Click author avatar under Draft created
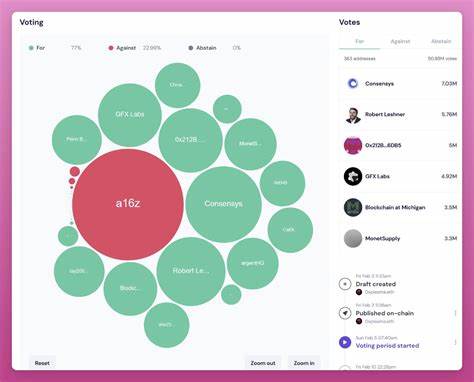The image size is (474, 382). [x=359, y=292]
